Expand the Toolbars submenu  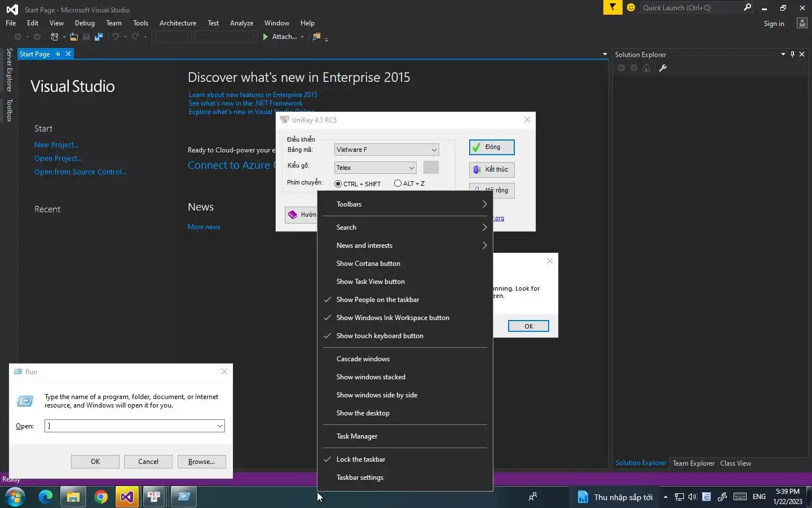coord(405,204)
